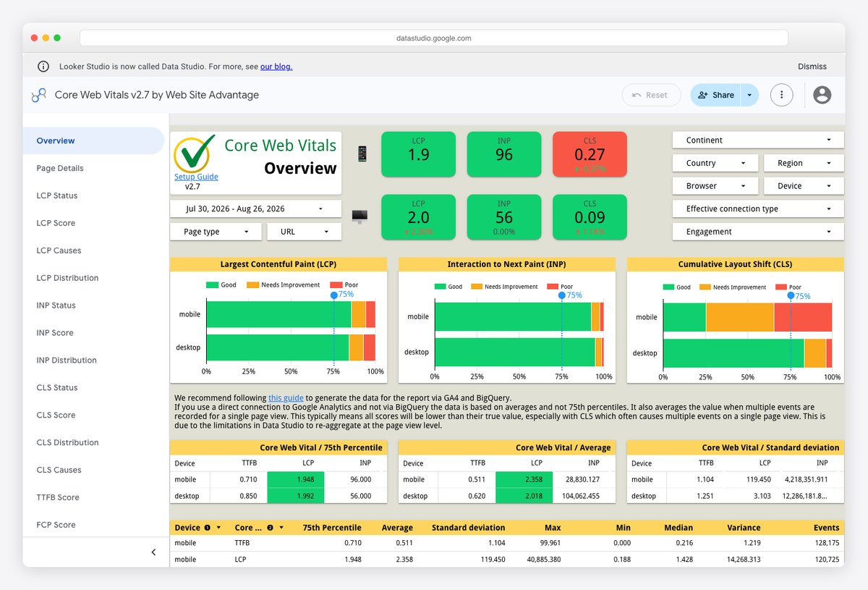Open the account profile avatar
868x590 pixels.
(822, 95)
